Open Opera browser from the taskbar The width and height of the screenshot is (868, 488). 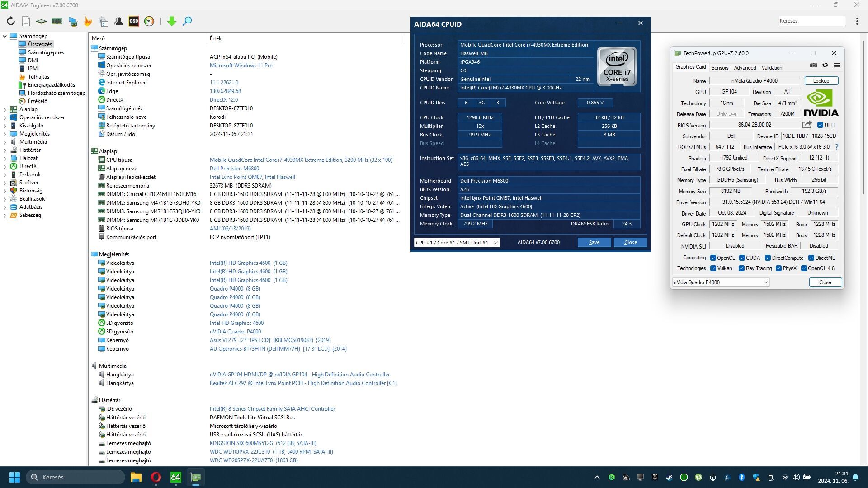point(156,477)
